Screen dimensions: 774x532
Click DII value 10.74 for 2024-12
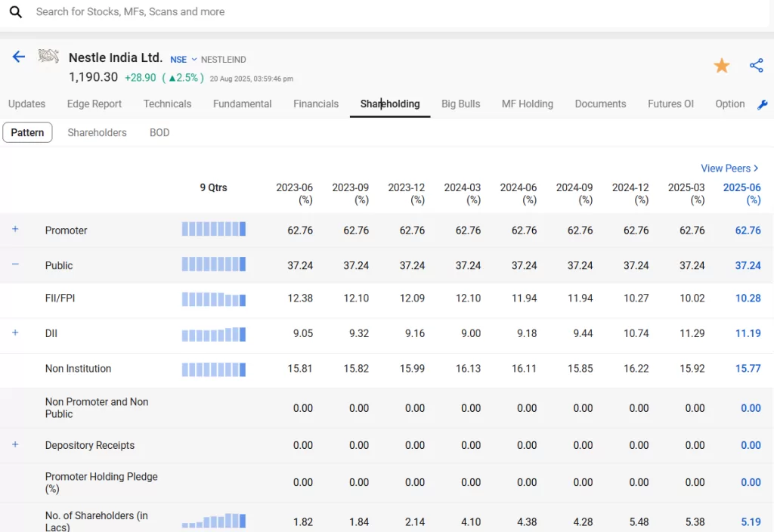636,333
